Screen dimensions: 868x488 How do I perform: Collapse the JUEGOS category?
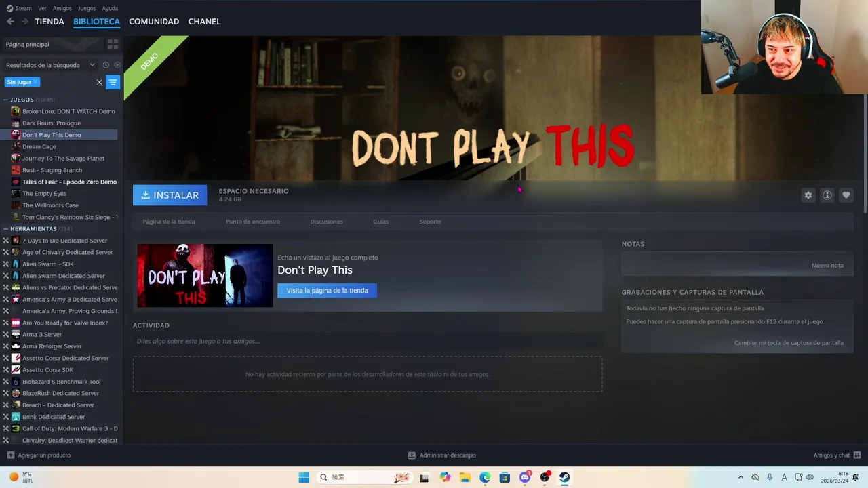[x=6, y=100]
